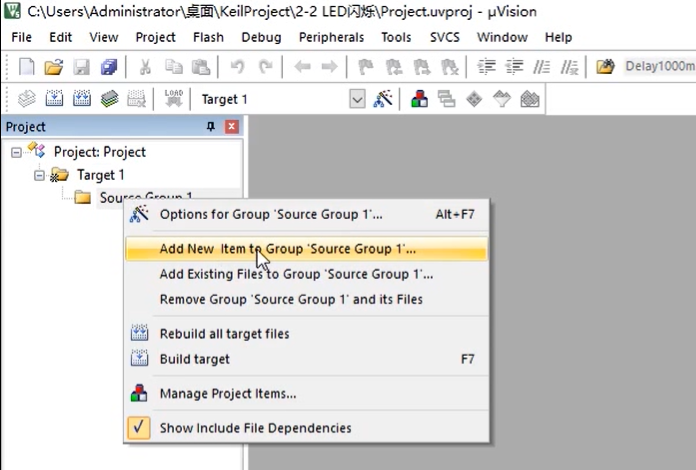696x470 pixels.
Task: Open the View menu
Action: coord(104,37)
